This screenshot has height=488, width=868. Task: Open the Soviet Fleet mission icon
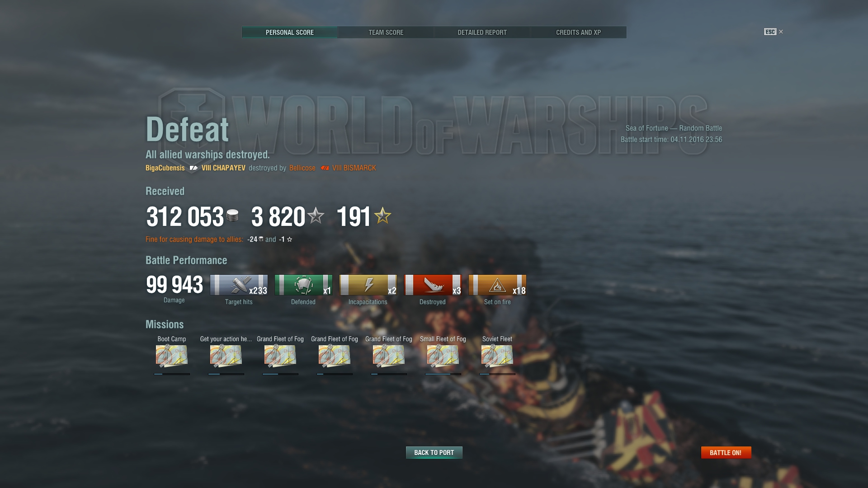[497, 356]
